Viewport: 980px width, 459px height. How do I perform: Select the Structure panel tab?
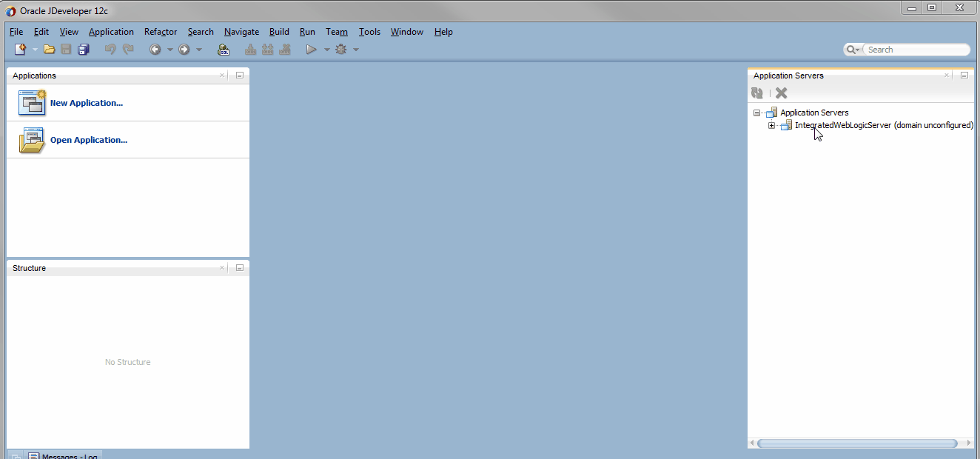click(x=29, y=268)
